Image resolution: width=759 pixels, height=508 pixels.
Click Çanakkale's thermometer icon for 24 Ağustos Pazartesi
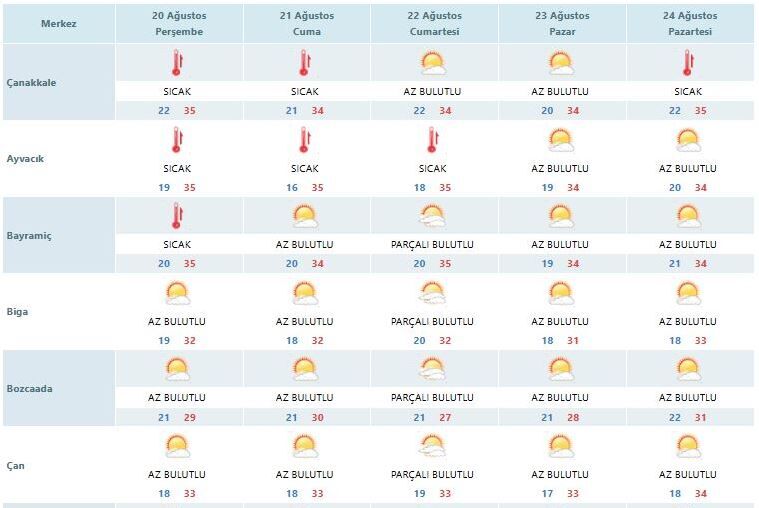coord(688,63)
